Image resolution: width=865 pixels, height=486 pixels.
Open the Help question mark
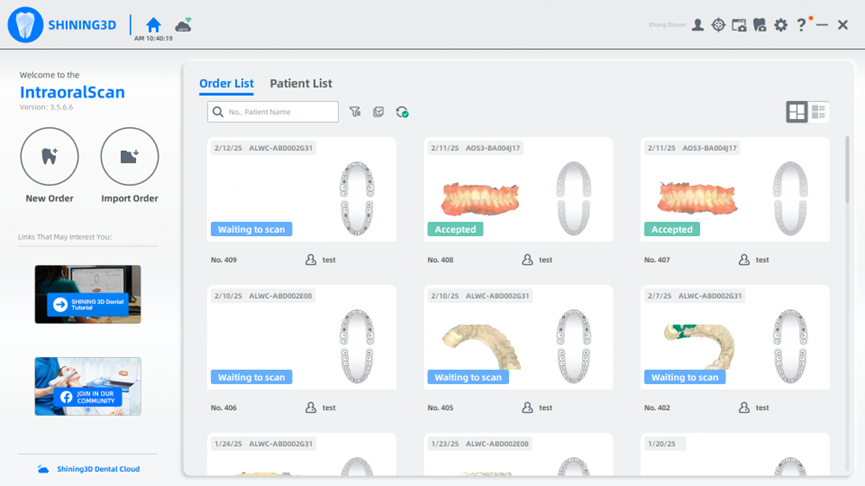pyautogui.click(x=801, y=25)
